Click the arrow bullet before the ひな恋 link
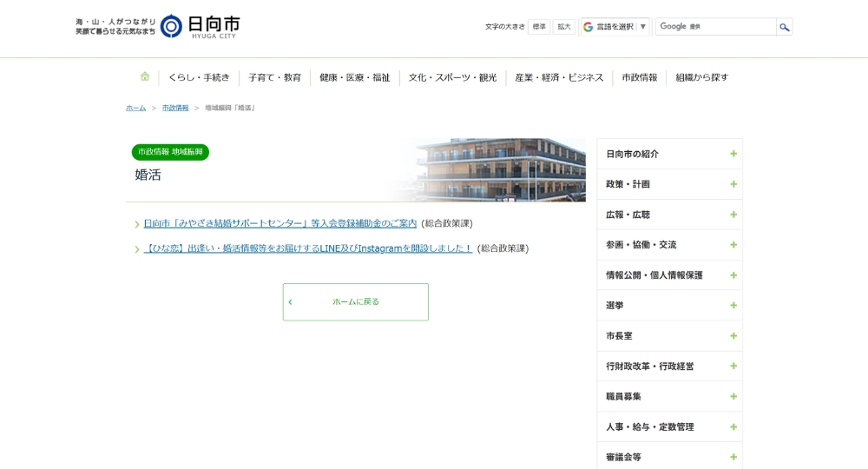This screenshot has width=868, height=469. tap(137, 250)
